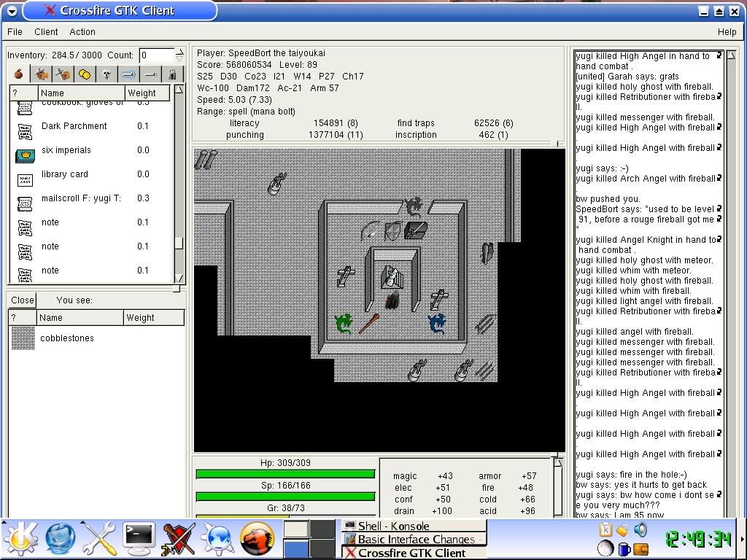Viewport: 747px width, 560px height.
Task: Click the Name column header under You see
Action: (80, 318)
